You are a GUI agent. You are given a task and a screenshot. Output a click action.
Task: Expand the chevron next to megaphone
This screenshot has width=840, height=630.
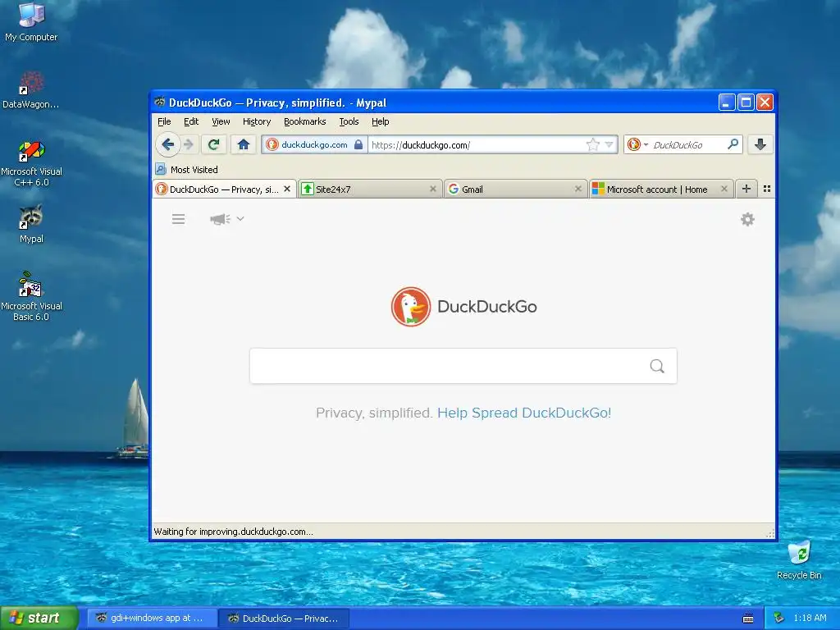pos(240,218)
